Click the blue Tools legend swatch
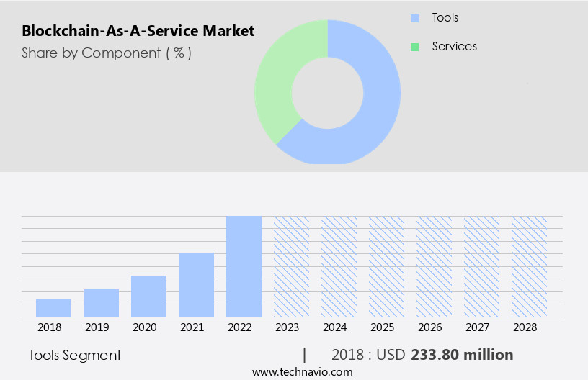Viewport: 588px width, 380px height. 414,18
